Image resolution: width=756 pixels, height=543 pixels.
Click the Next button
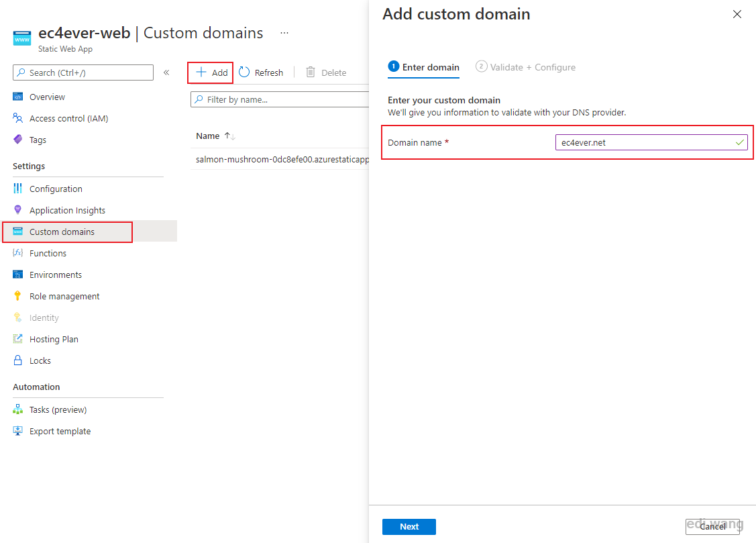(x=409, y=527)
